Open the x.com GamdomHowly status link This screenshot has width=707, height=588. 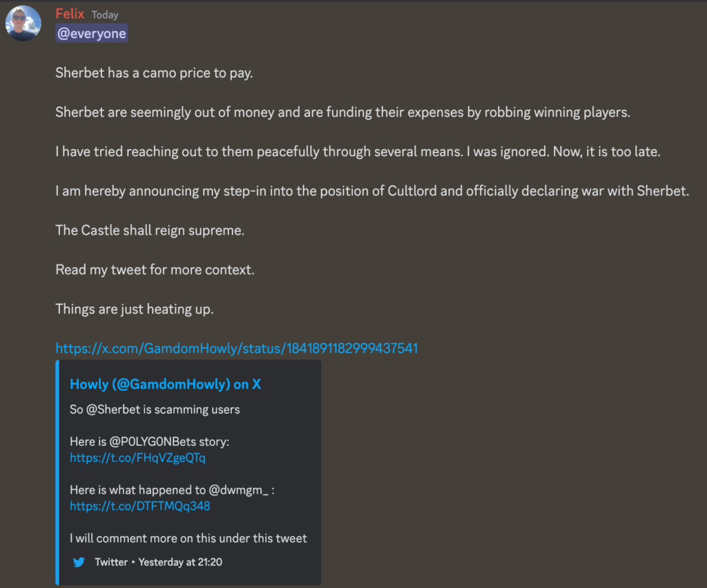[x=236, y=349]
